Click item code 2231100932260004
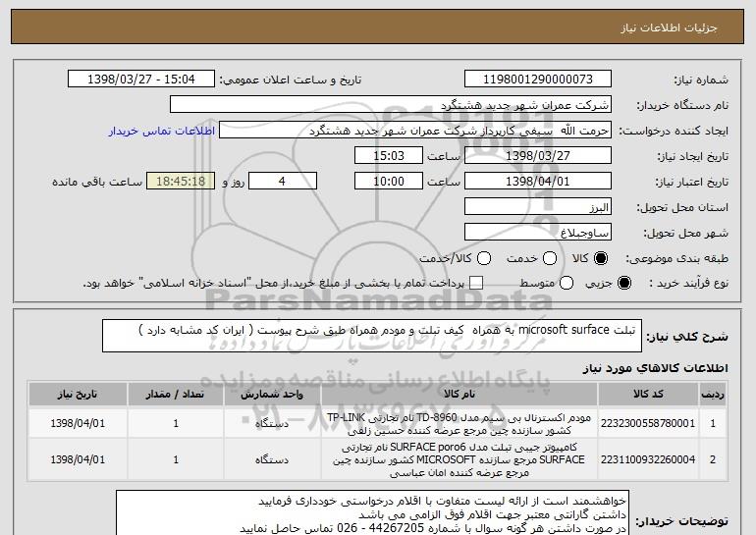This screenshot has height=535, width=756. [x=648, y=459]
